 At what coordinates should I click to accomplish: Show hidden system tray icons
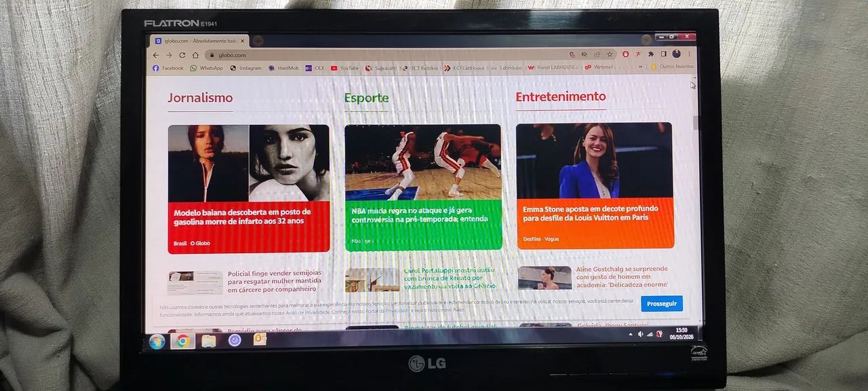(629, 334)
